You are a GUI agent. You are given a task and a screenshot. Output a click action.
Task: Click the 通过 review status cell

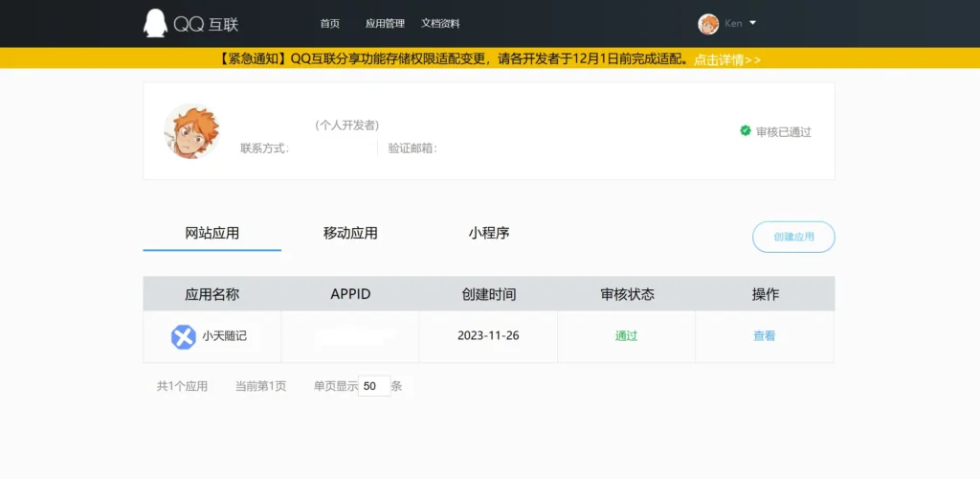pos(626,336)
